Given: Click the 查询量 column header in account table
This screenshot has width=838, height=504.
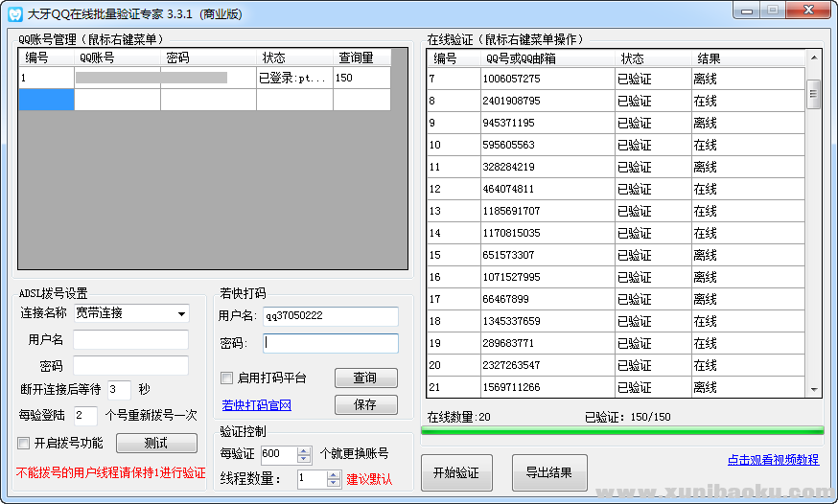Looking at the screenshot, I should [x=356, y=57].
